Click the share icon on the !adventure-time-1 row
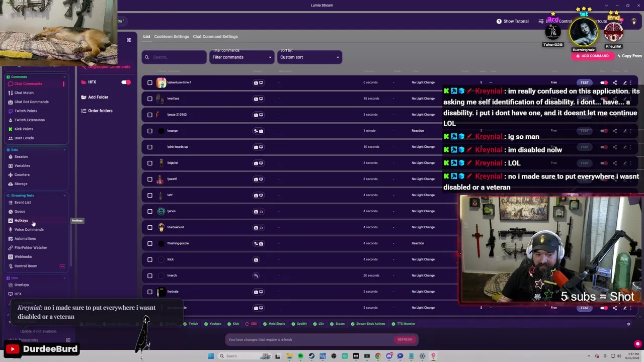644x362 pixels. pyautogui.click(x=615, y=82)
